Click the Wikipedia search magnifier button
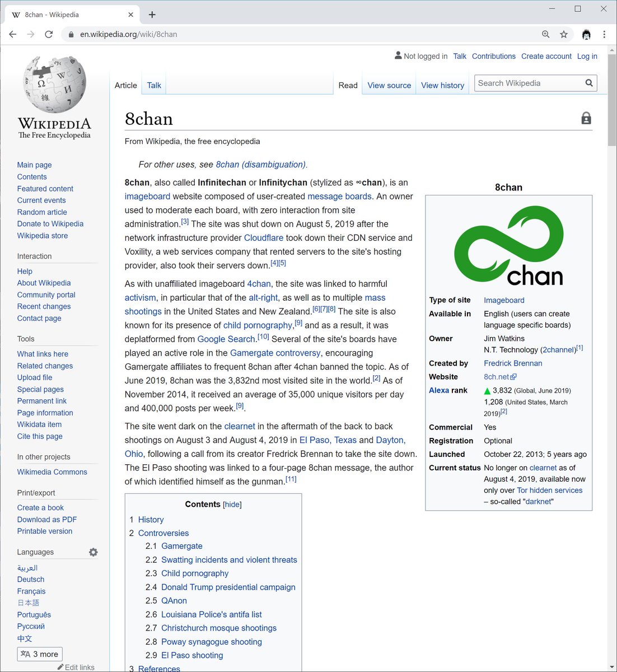This screenshot has height=672, width=617. point(589,83)
